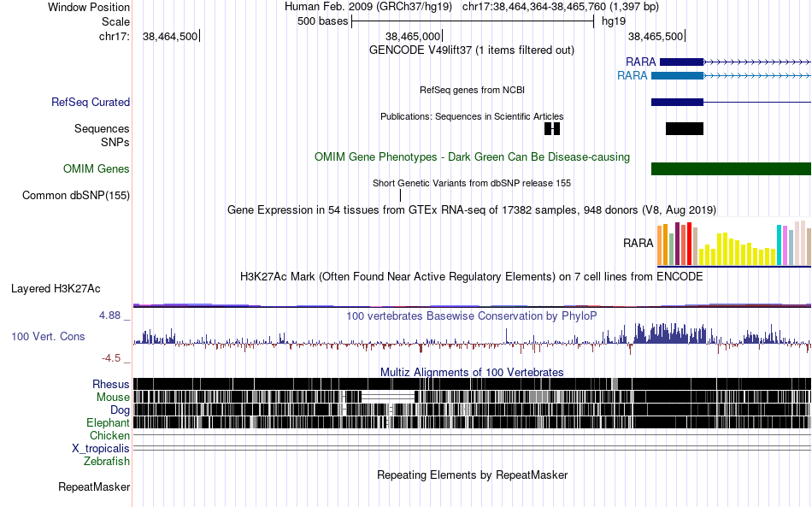Open the Sequences track label
Viewport: 812px width, 507px height.
[x=102, y=128]
